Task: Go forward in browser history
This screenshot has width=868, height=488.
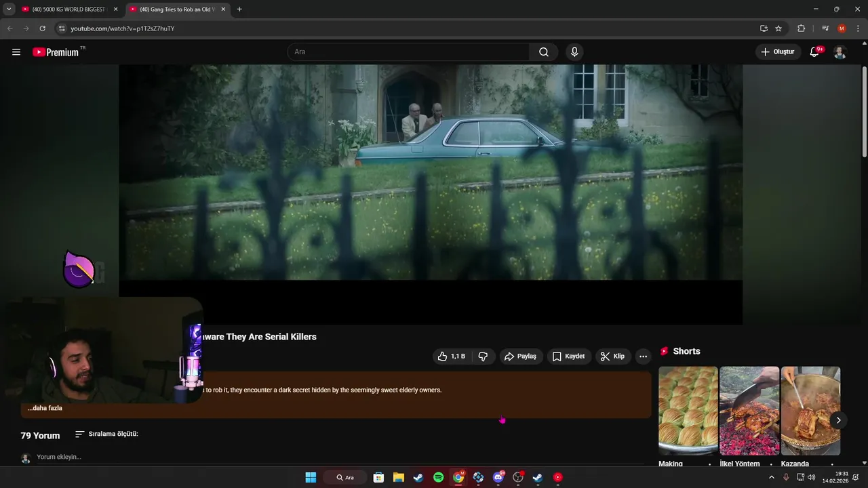Action: pos(26,28)
